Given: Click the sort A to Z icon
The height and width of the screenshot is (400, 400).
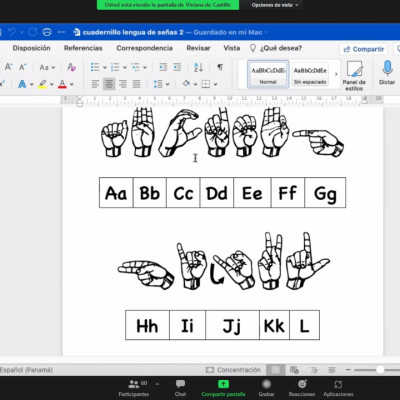Looking at the screenshot, I should click(x=198, y=67).
